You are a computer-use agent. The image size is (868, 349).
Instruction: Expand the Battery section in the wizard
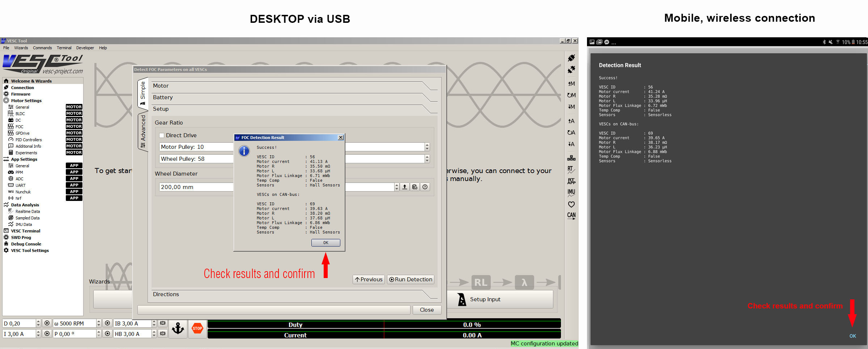294,97
